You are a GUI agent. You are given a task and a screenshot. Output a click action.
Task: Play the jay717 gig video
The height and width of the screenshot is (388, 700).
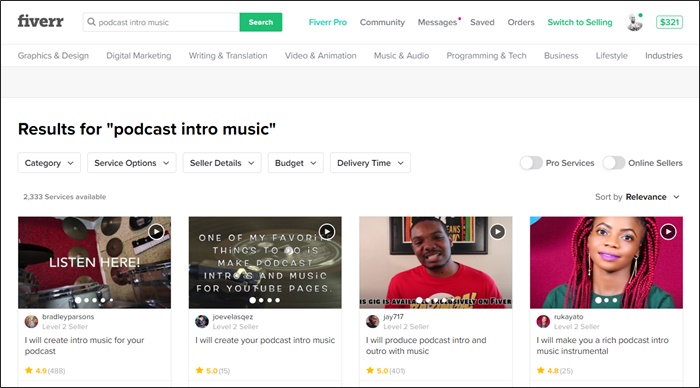(x=497, y=232)
